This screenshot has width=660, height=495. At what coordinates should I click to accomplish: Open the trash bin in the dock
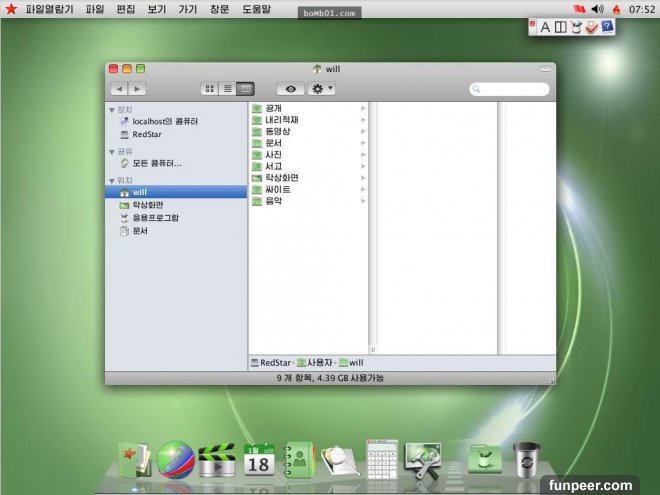point(526,459)
